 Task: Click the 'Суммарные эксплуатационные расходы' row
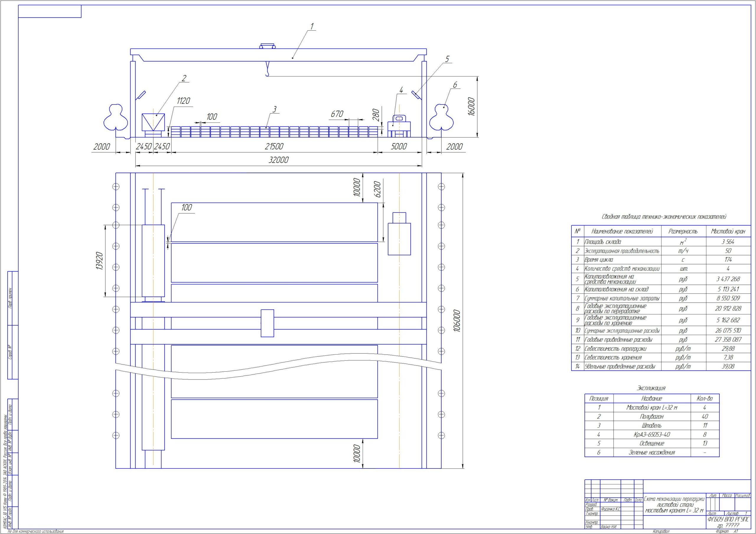[661, 331]
